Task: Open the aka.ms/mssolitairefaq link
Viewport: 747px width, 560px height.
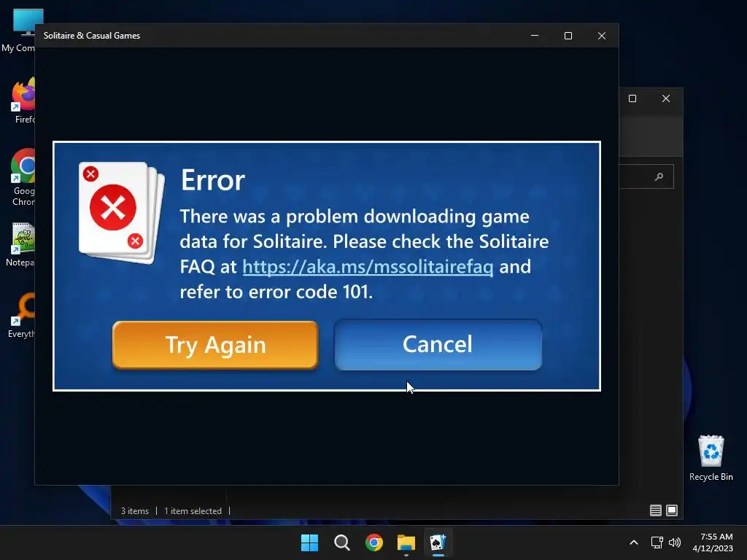Action: point(368,267)
